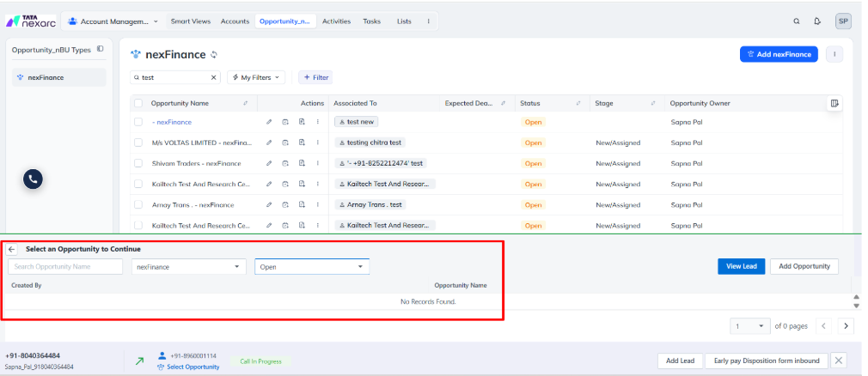The image size is (868, 376).
Task: Select the Arnay Trans row checkbox
Action: (x=138, y=205)
